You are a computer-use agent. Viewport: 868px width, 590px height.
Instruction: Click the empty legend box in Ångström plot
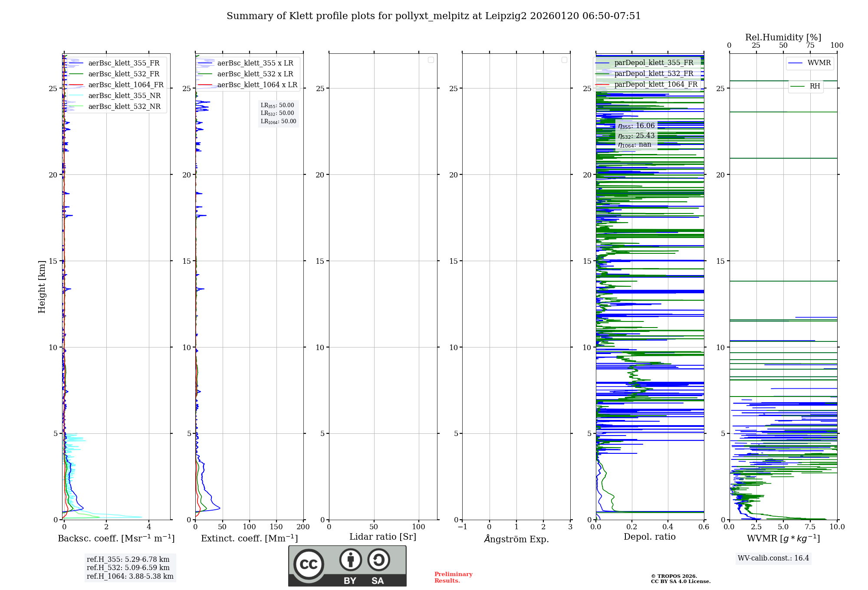tap(564, 60)
